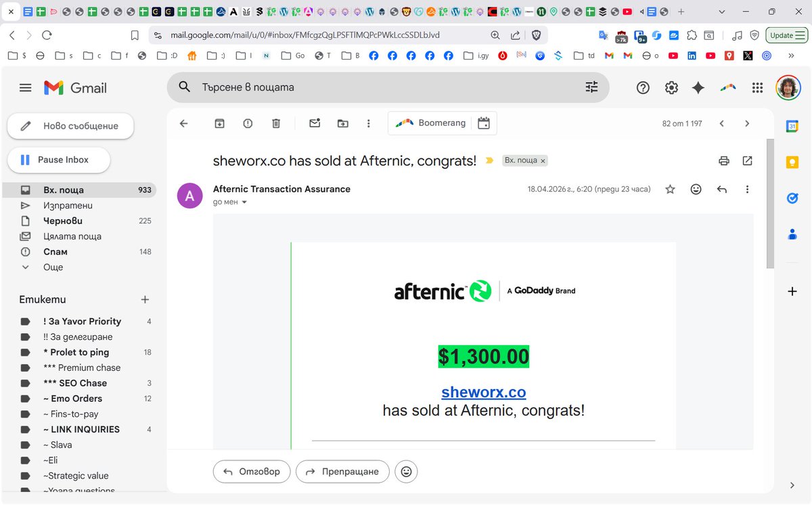The height and width of the screenshot is (505, 812).
Task: Open browser Update menu
Action: tap(786, 35)
